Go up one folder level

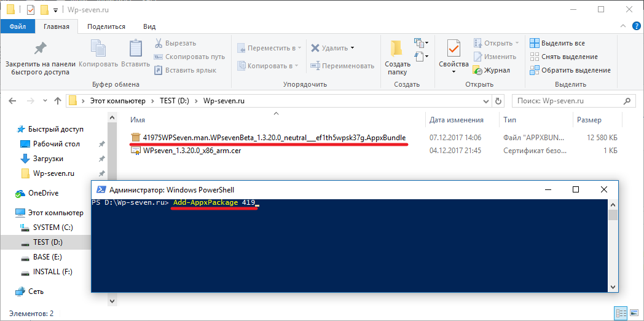pyautogui.click(x=58, y=101)
